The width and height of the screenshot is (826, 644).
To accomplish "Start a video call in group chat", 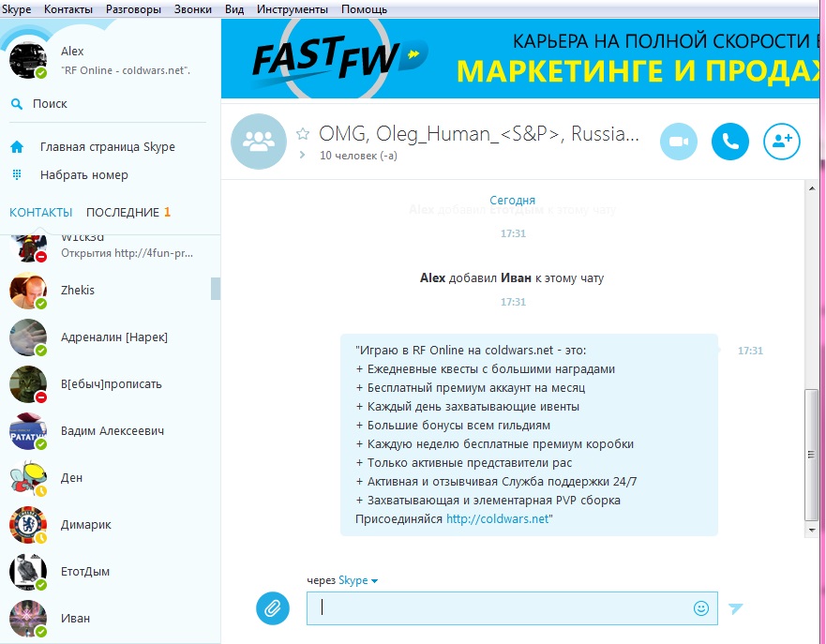I will point(679,142).
